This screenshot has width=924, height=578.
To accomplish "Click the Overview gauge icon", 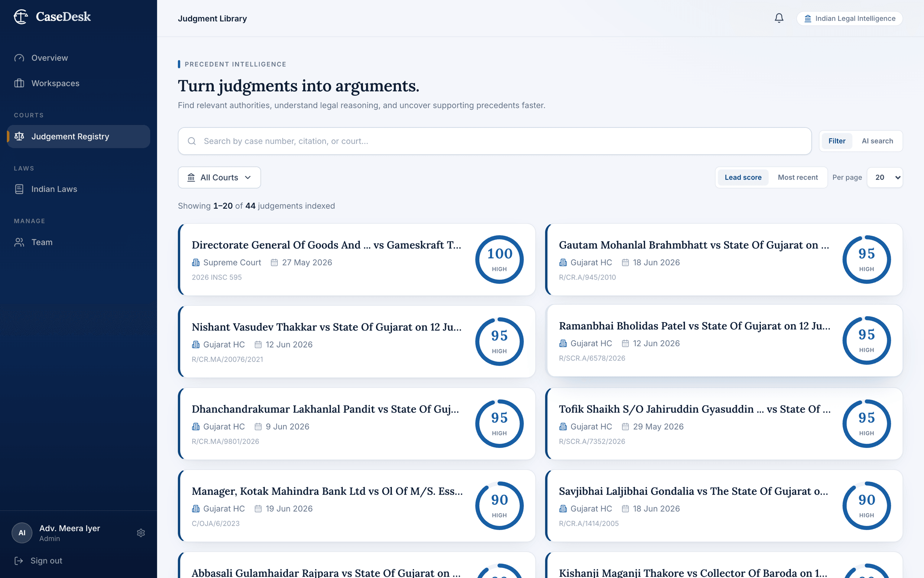I will pos(19,58).
